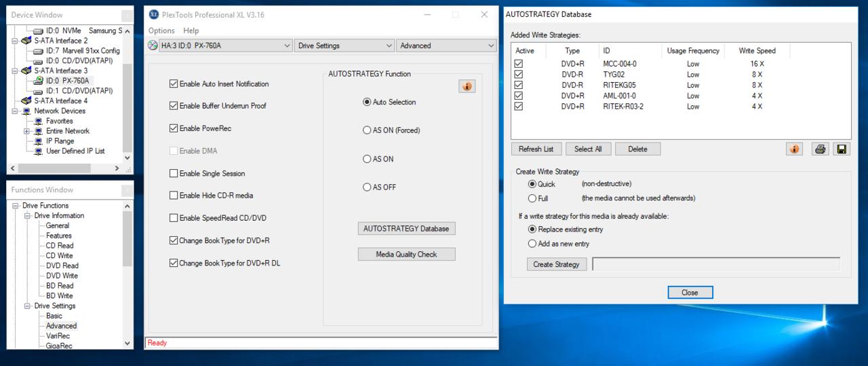Disable the Enable PoweRec checkbox
The image size is (868, 366).
point(174,128)
